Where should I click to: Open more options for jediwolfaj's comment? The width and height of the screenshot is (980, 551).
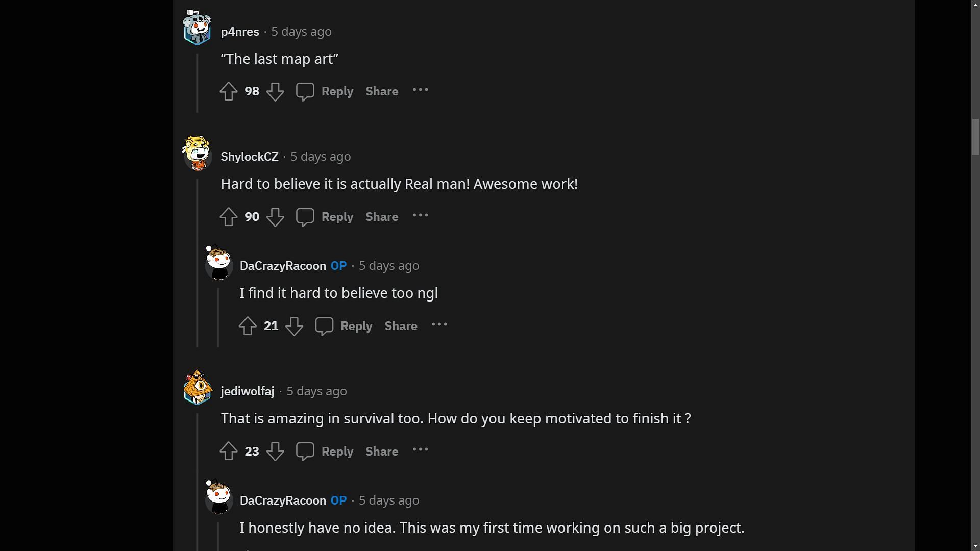pos(420,450)
